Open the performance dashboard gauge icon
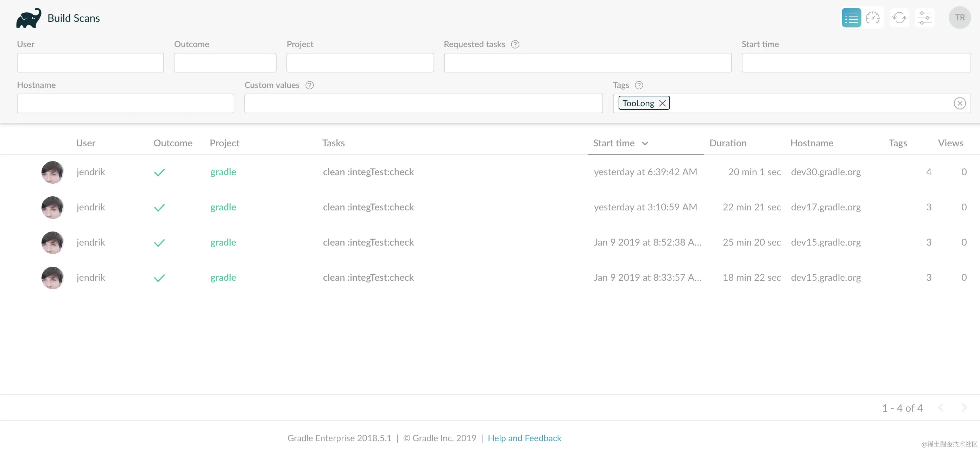The image size is (980, 450). point(872,18)
